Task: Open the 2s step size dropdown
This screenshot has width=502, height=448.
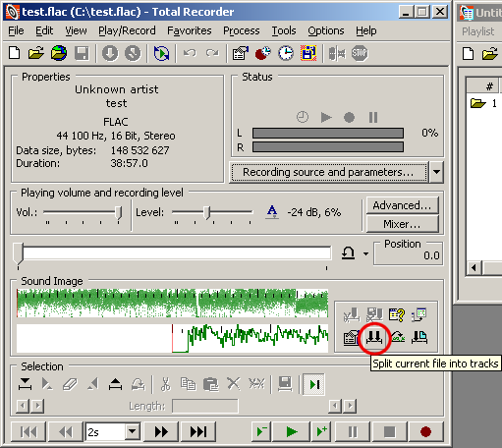Action: 133,431
